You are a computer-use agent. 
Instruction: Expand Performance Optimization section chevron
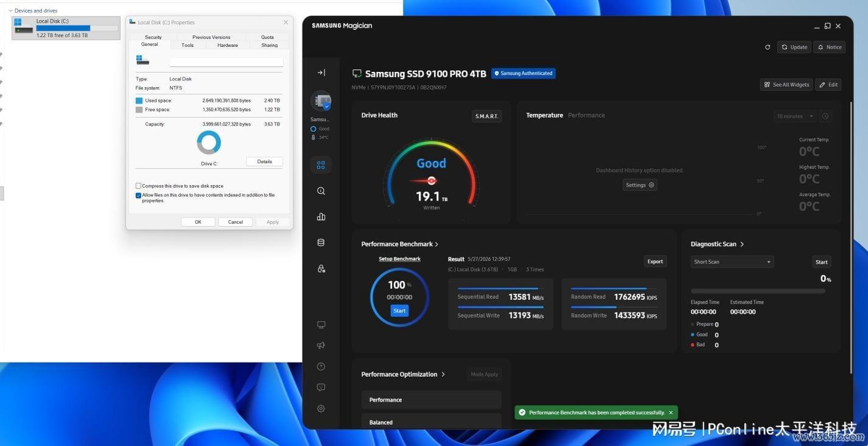(443, 375)
